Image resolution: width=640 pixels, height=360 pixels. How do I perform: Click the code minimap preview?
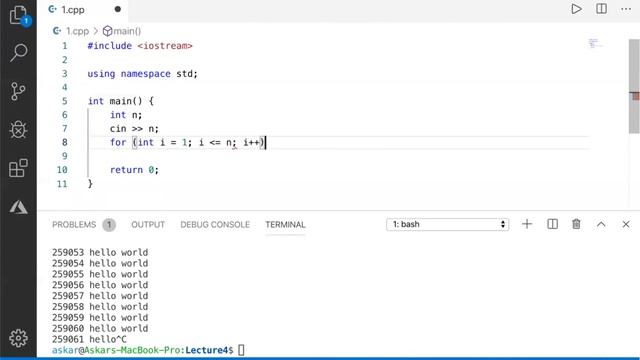coord(595,43)
